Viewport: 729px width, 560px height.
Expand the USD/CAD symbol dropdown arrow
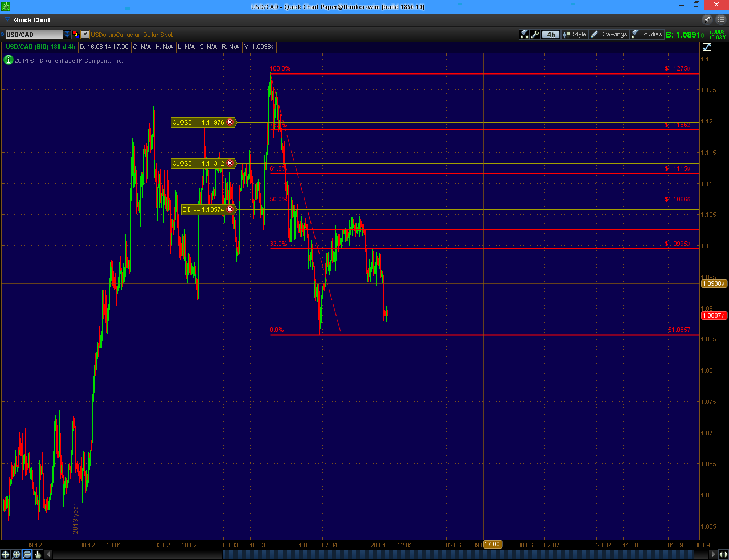(67, 35)
